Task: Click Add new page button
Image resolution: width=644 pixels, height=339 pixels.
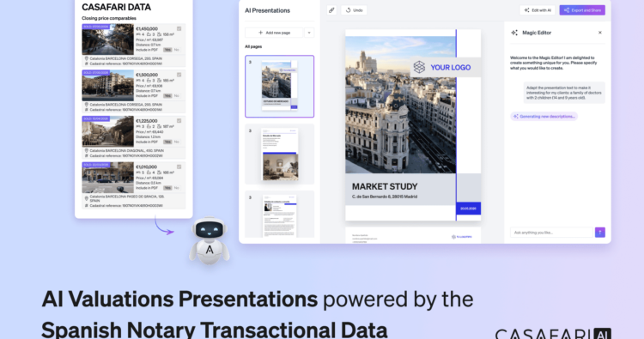Action: click(x=274, y=33)
